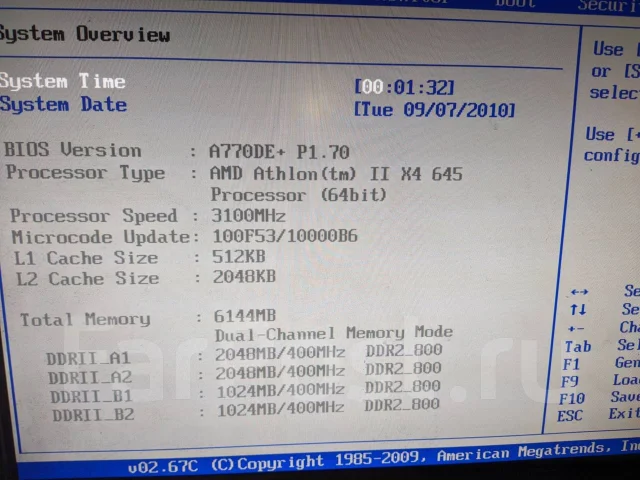
Task: Click the Total Memory label
Action: tap(85, 320)
